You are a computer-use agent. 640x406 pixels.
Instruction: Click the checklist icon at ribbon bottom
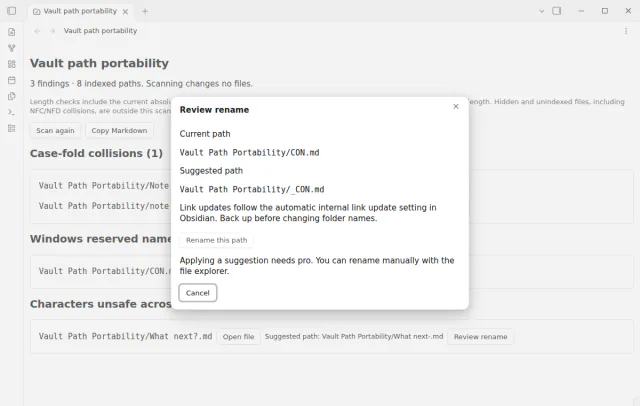[x=11, y=128]
